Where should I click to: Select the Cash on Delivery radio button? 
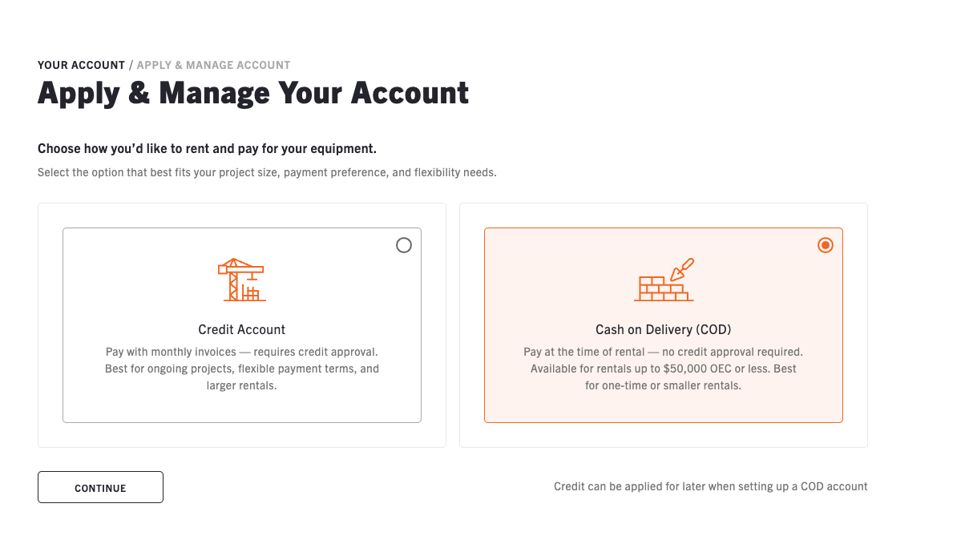coord(826,245)
